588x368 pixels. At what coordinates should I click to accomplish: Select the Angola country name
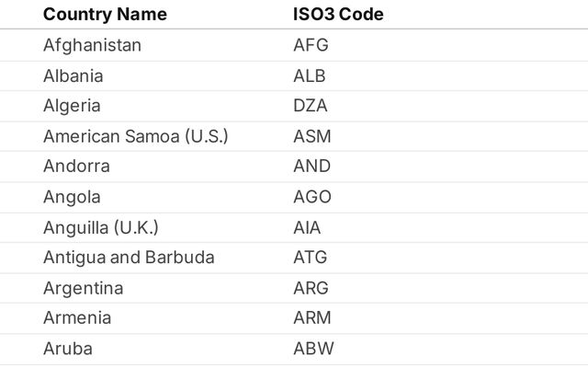click(x=72, y=197)
